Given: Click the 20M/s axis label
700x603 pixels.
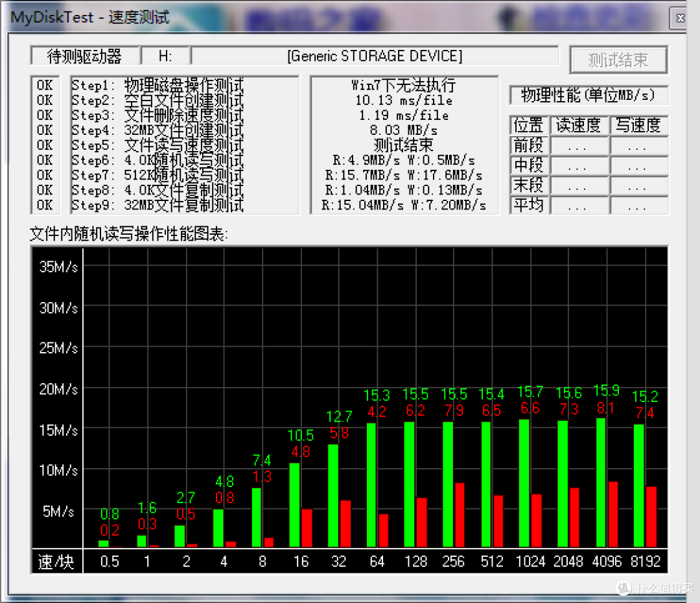Looking at the screenshot, I should pos(58,389).
